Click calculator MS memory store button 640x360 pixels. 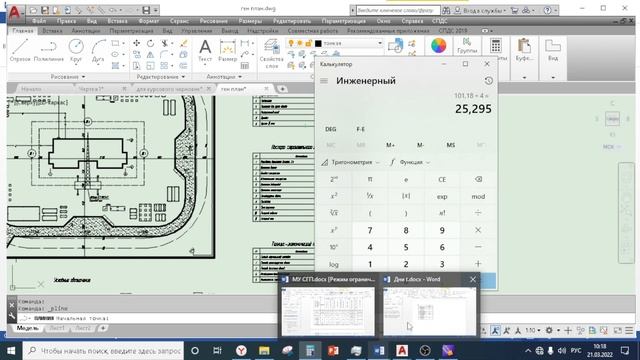tap(451, 145)
